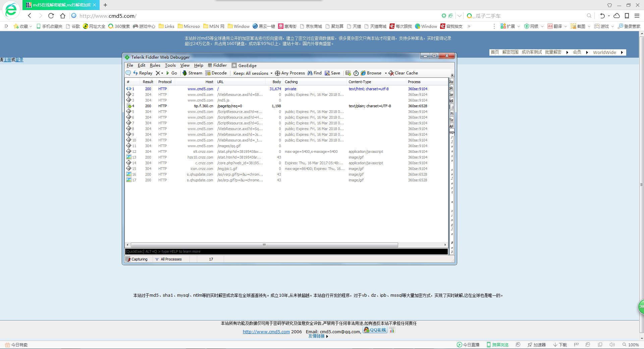Open the 截图 screenshot dropdown

pyautogui.click(x=580, y=26)
